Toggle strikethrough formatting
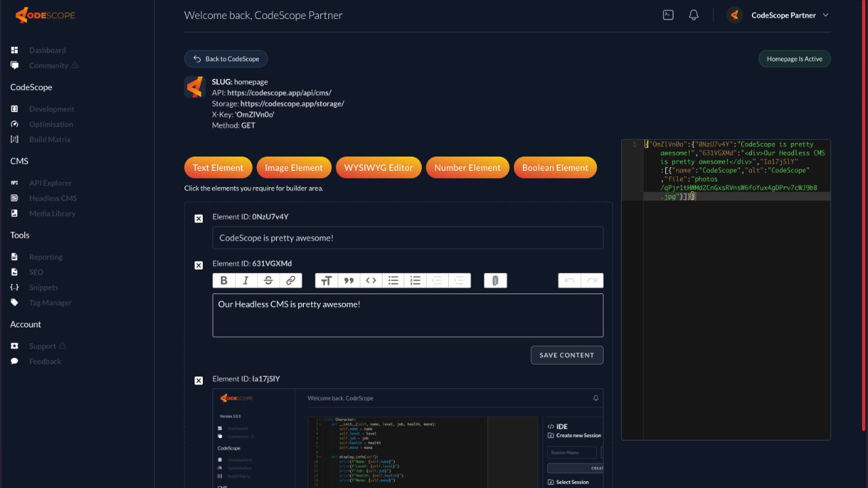Screen dimensions: 868x488 pos(268,281)
